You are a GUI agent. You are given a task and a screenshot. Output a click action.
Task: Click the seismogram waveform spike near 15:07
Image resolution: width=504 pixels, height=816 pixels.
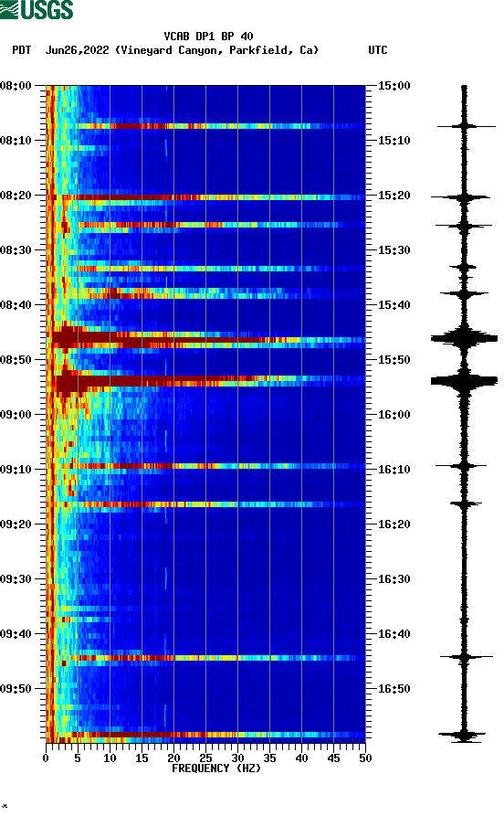point(466,126)
